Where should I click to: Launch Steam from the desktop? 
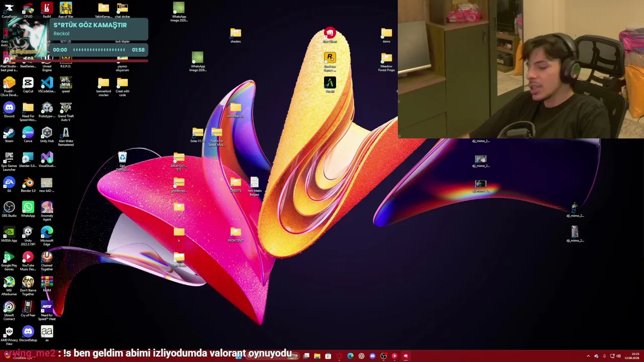(x=9, y=135)
